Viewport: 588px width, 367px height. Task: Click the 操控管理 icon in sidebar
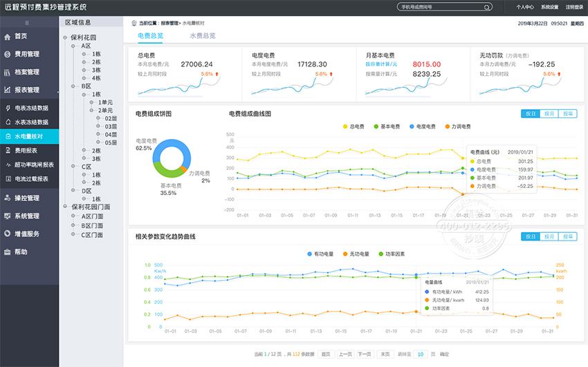(x=8, y=198)
